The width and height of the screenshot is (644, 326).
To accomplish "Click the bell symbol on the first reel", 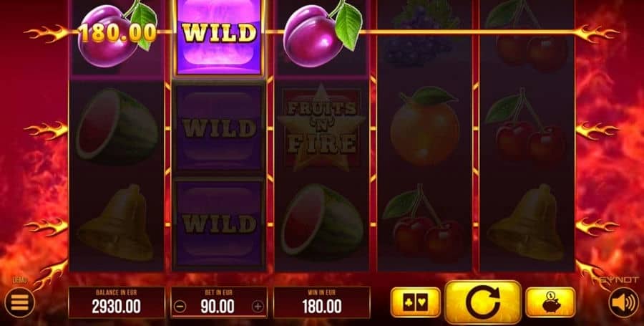I will 116,224.
